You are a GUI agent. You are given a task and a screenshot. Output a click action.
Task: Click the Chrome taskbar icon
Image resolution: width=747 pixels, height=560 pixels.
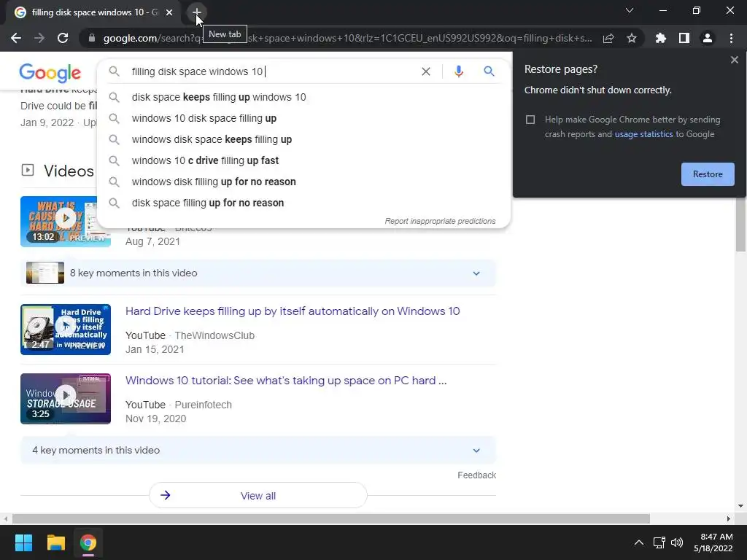88,542
